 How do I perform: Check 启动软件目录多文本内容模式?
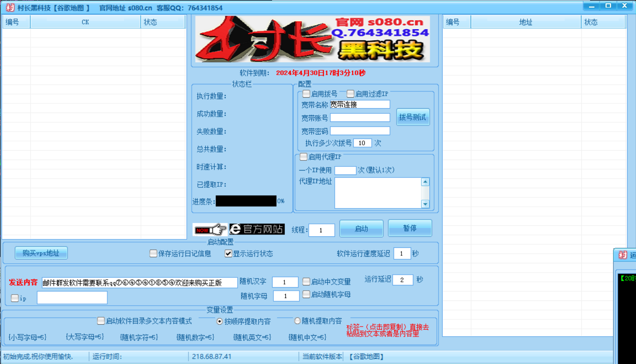coord(101,321)
